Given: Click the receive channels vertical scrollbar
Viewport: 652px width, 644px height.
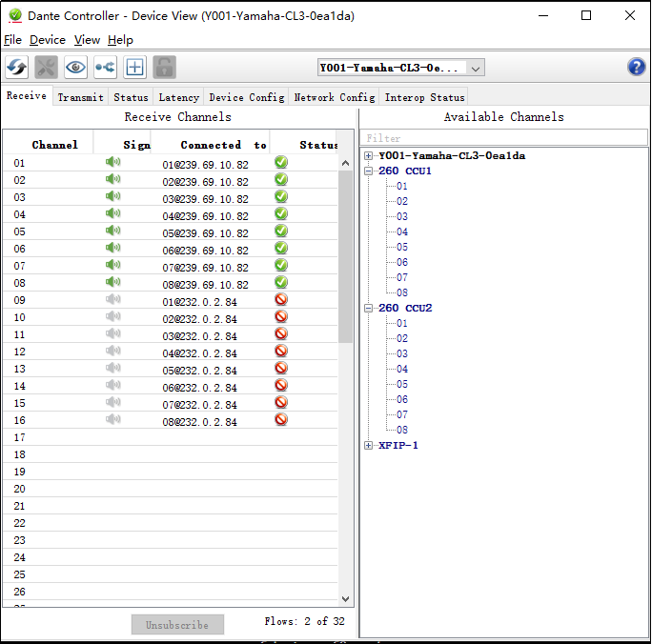Looking at the screenshot, I should [x=345, y=257].
